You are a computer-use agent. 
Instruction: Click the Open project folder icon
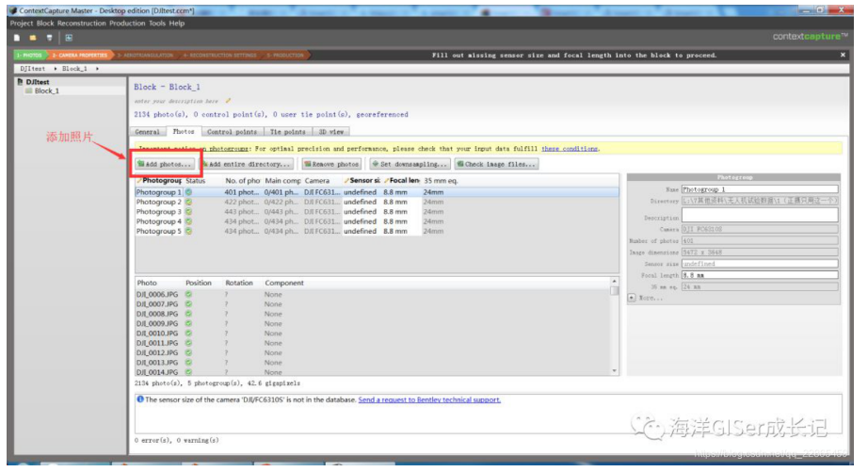[33, 38]
